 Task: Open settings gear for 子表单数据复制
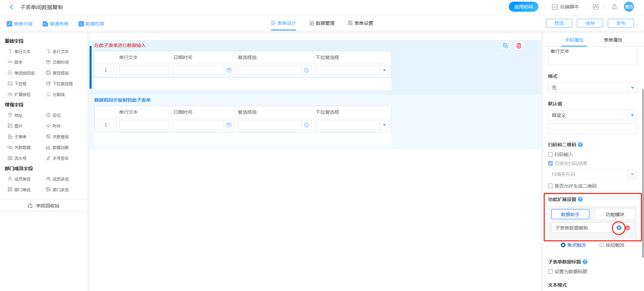point(619,228)
